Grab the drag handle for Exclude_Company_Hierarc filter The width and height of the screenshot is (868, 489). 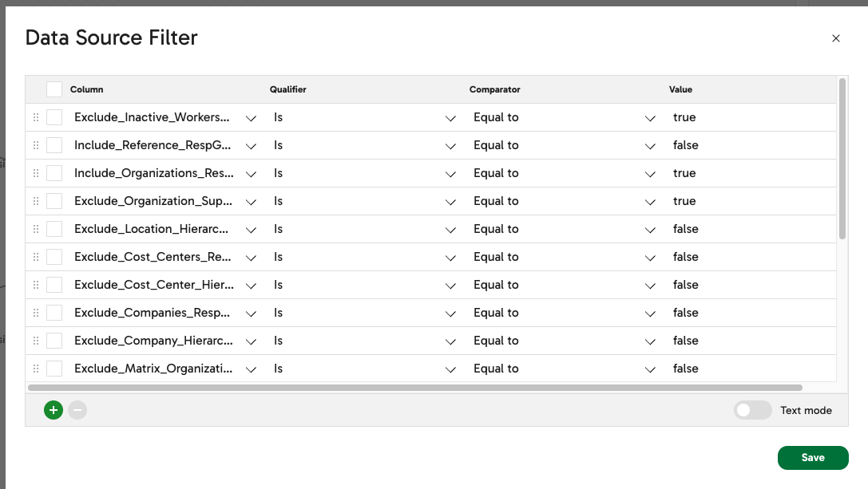(x=35, y=340)
